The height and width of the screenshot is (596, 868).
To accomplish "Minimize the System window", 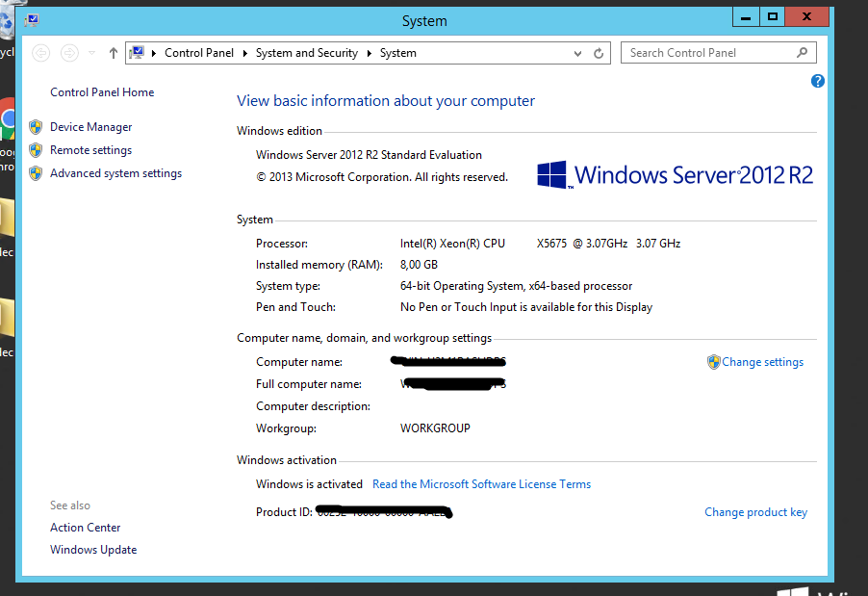I will [746, 17].
